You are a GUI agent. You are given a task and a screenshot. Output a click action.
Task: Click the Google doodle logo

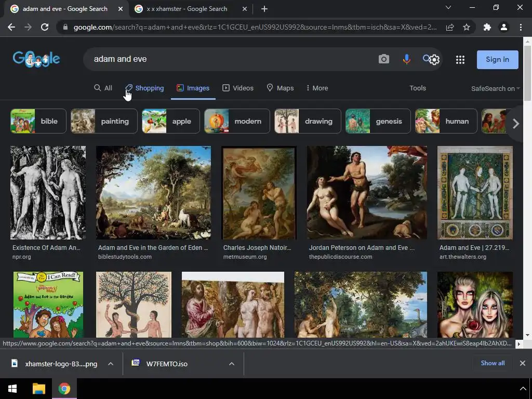click(36, 59)
